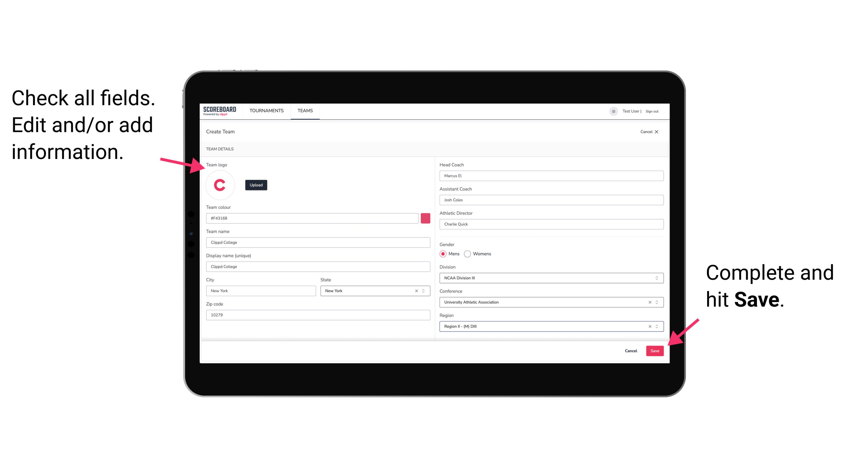Image resolution: width=868 pixels, height=467 pixels.
Task: Clear the Conference selection field
Action: [x=648, y=302]
